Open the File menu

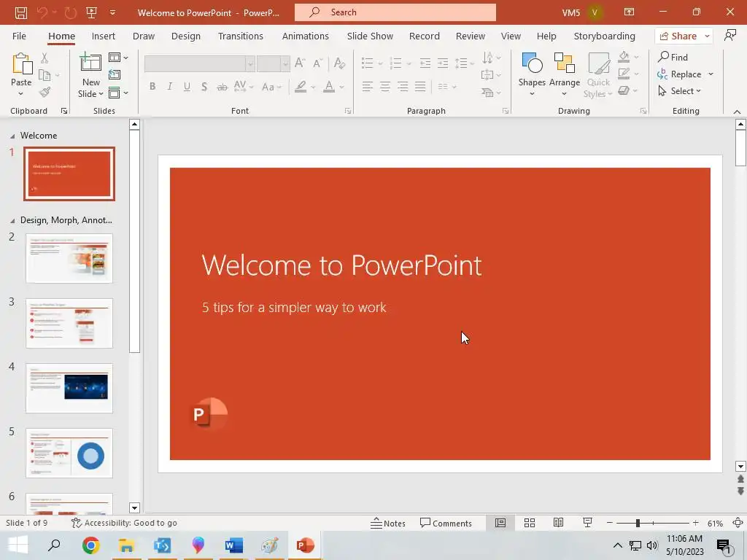(x=19, y=36)
